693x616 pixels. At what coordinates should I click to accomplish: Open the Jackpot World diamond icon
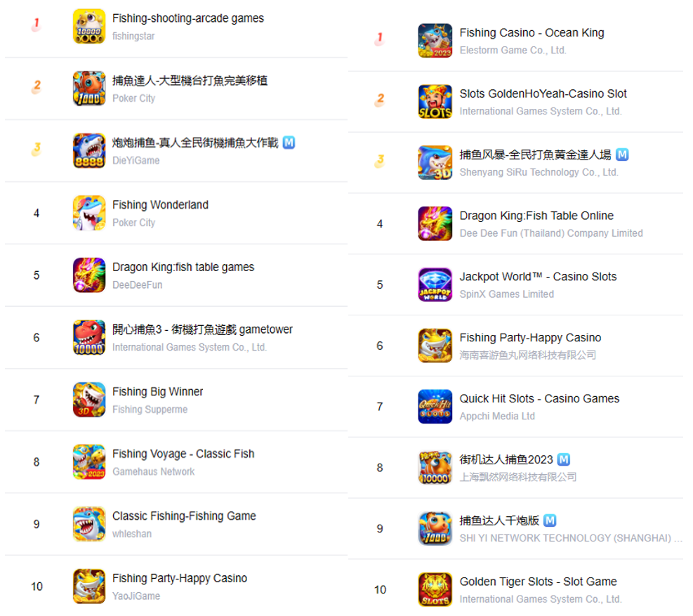pos(435,284)
